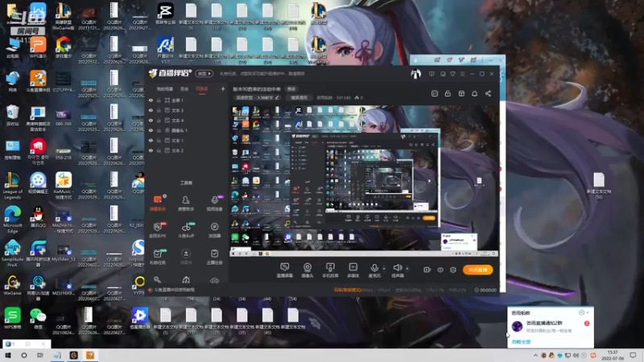Open the Windows Start menu

pyautogui.click(x=7, y=356)
